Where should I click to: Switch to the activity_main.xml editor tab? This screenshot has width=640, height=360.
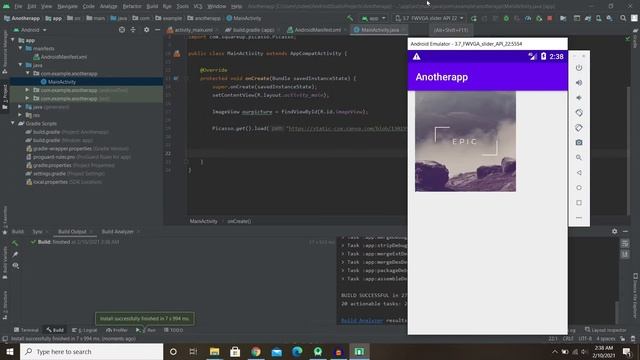(193, 30)
